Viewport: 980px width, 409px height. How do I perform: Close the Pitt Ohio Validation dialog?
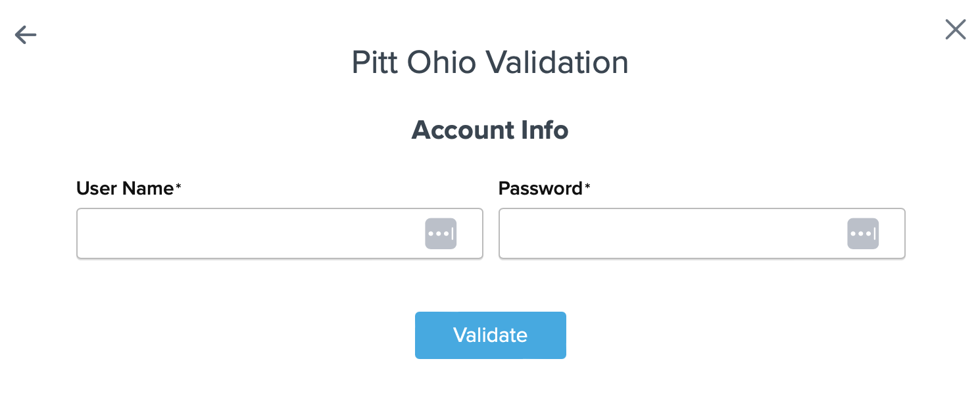click(x=955, y=30)
